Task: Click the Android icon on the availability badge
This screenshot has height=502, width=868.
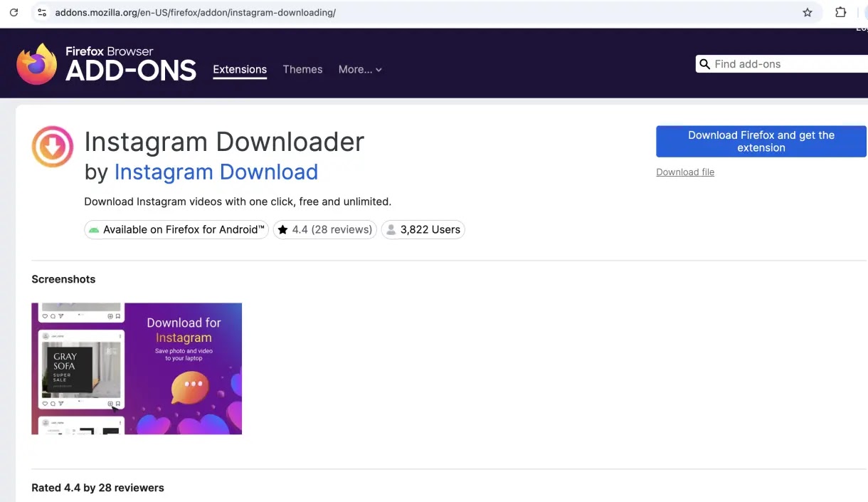Action: (x=96, y=229)
